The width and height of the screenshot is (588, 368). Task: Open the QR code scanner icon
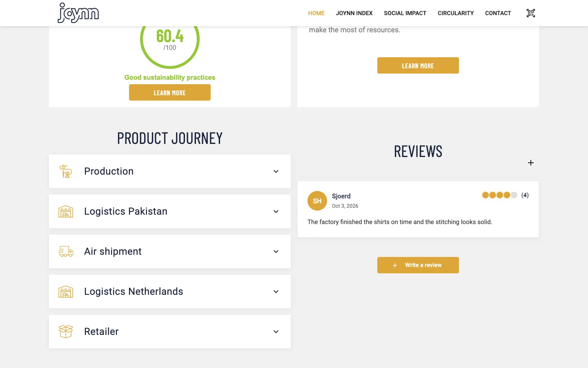click(x=530, y=13)
